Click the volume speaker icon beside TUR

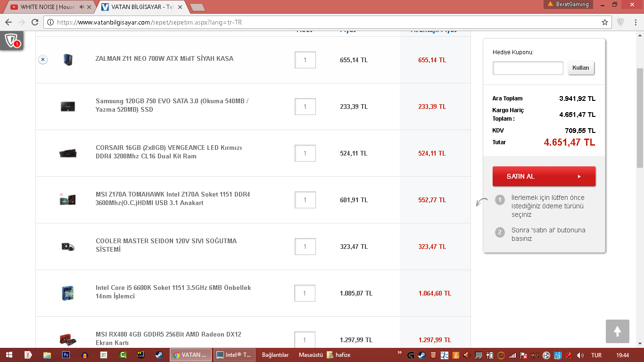(x=580, y=355)
